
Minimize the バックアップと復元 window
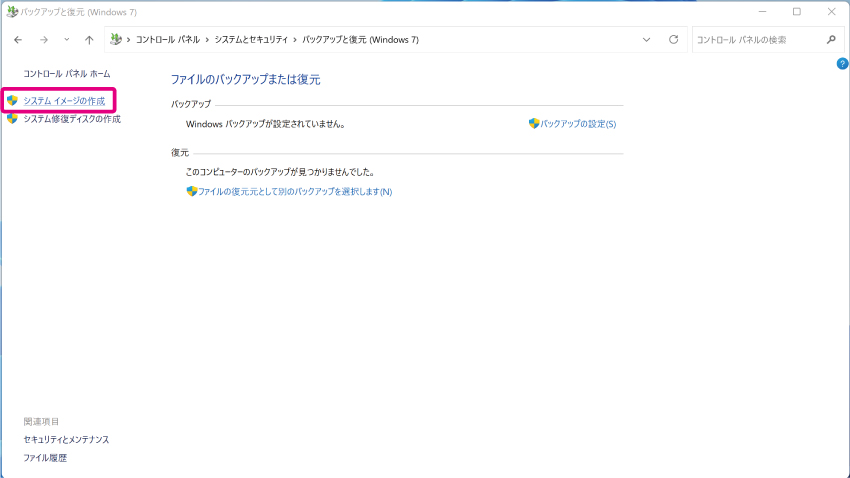pyautogui.click(x=762, y=11)
